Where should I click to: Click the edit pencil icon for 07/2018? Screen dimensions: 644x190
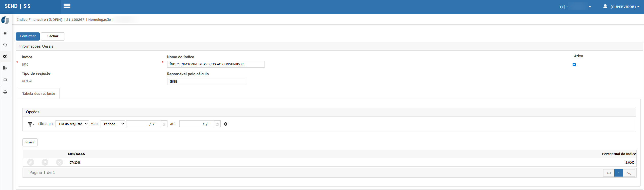[31, 162]
